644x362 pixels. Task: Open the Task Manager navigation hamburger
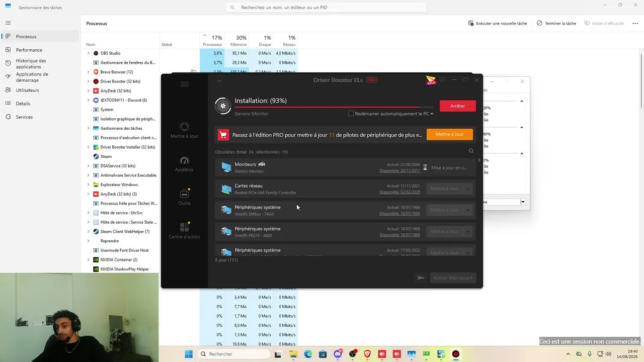[x=8, y=23]
